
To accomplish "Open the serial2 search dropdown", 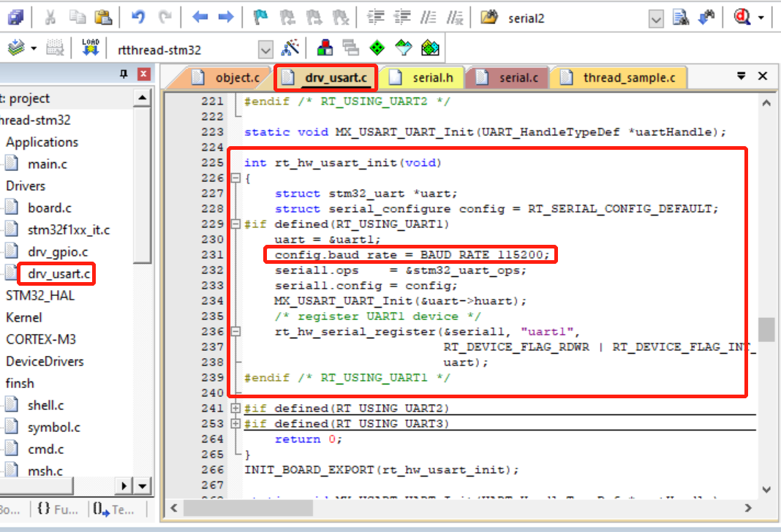I will pyautogui.click(x=656, y=19).
